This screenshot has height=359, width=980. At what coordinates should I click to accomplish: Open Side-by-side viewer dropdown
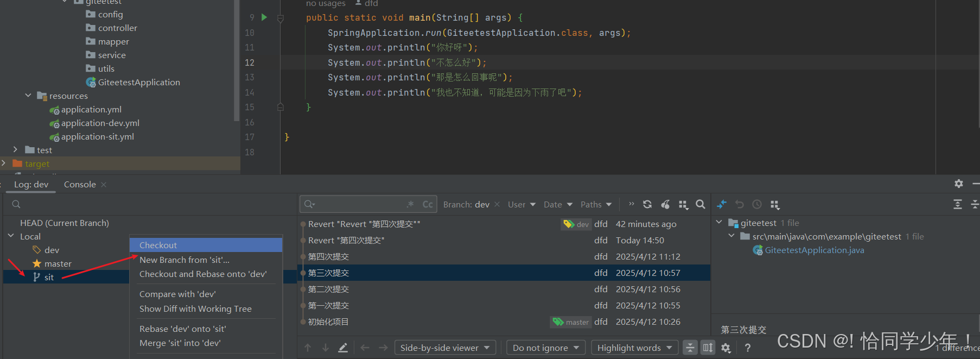(x=445, y=348)
